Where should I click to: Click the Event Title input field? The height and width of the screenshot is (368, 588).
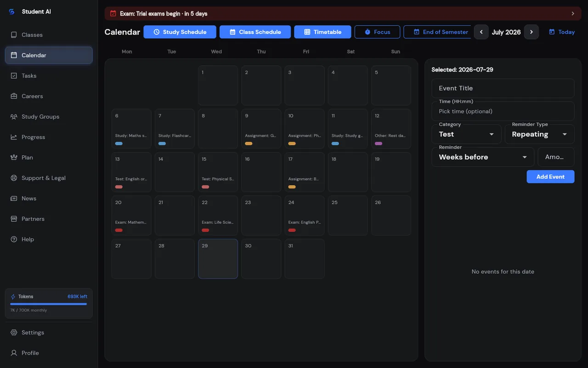point(503,88)
